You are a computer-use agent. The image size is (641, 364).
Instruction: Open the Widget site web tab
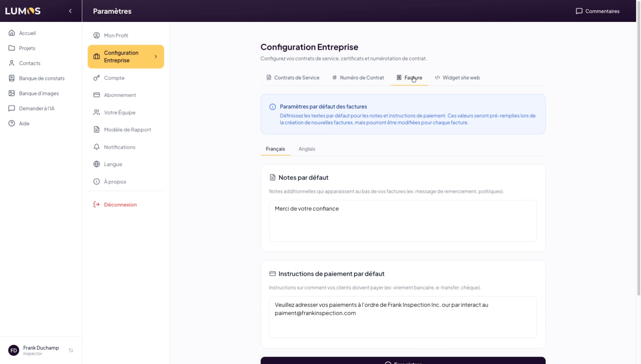point(457,78)
